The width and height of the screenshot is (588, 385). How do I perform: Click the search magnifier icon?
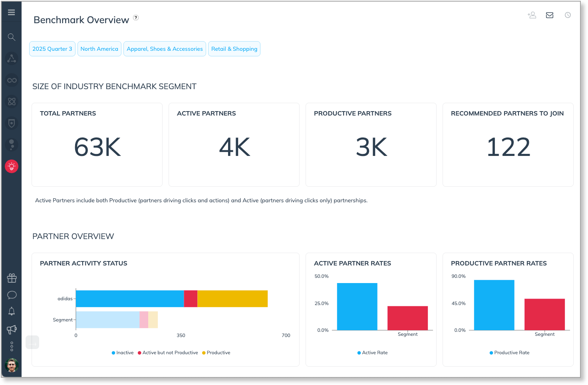(x=12, y=37)
